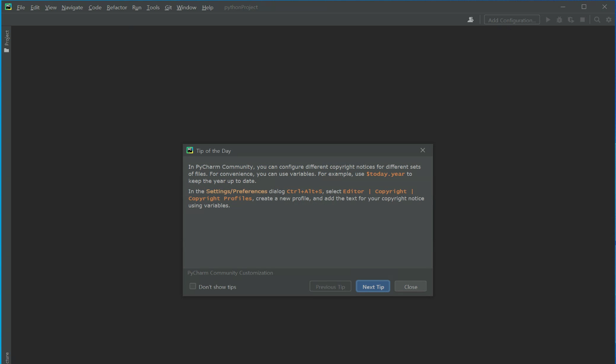
Task: Open the View menu
Action: (51, 7)
